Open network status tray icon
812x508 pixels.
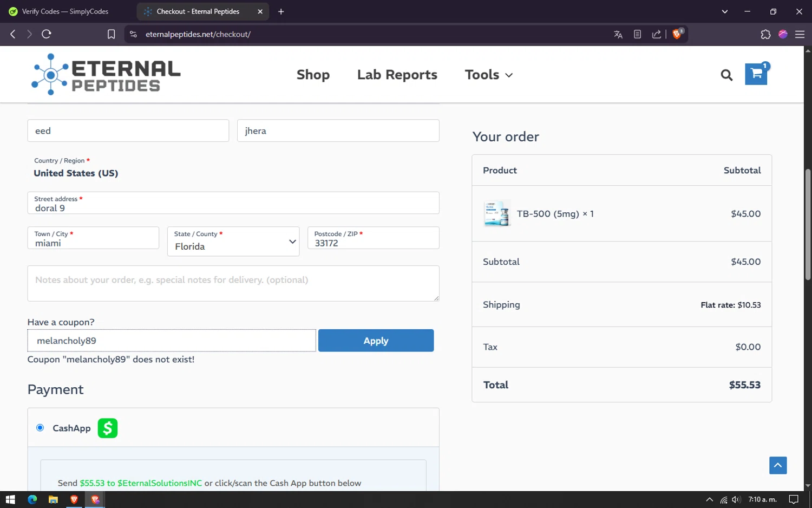click(724, 500)
